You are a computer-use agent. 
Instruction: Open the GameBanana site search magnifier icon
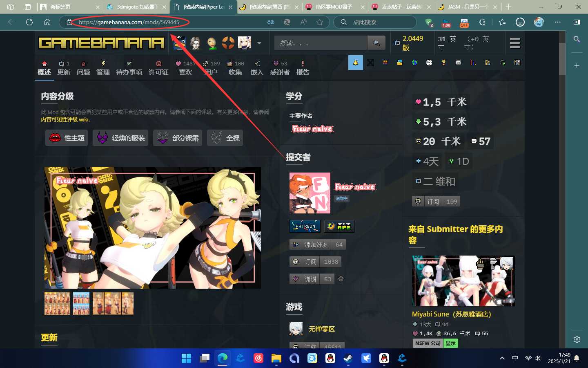376,43
